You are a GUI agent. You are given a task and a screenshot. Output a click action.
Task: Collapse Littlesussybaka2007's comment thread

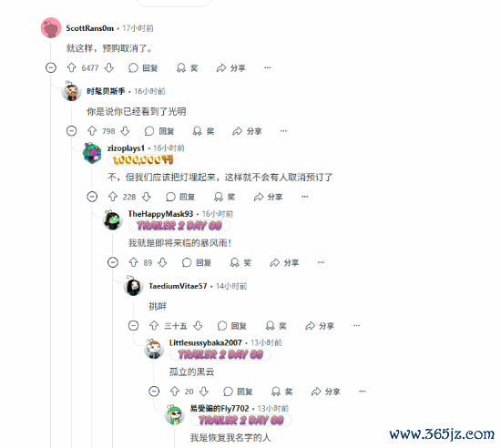(x=154, y=392)
